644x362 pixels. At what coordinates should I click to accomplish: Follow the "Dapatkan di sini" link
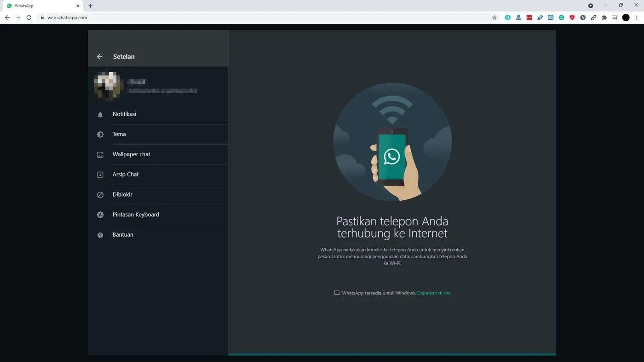tap(434, 293)
